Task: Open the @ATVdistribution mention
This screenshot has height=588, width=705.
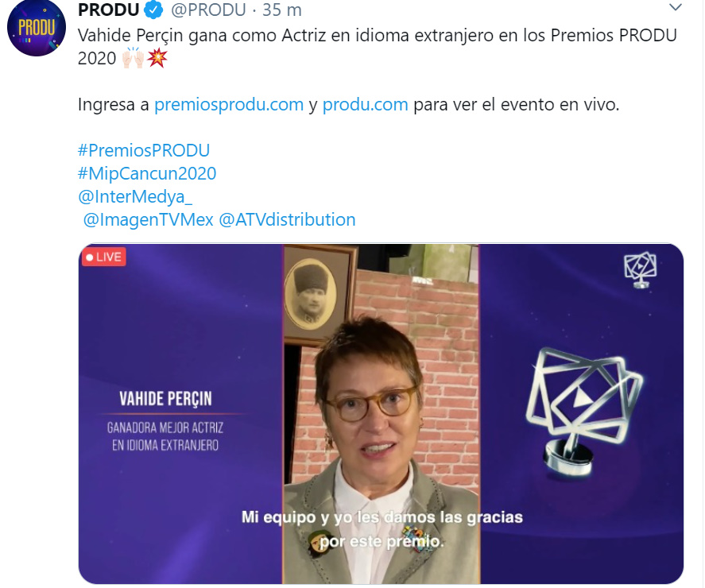Action: tap(287, 220)
